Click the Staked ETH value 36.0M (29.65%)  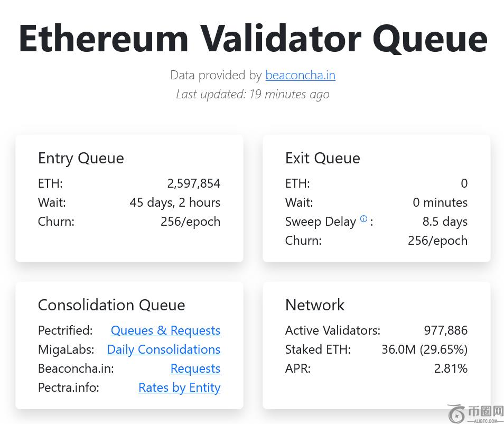(424, 349)
